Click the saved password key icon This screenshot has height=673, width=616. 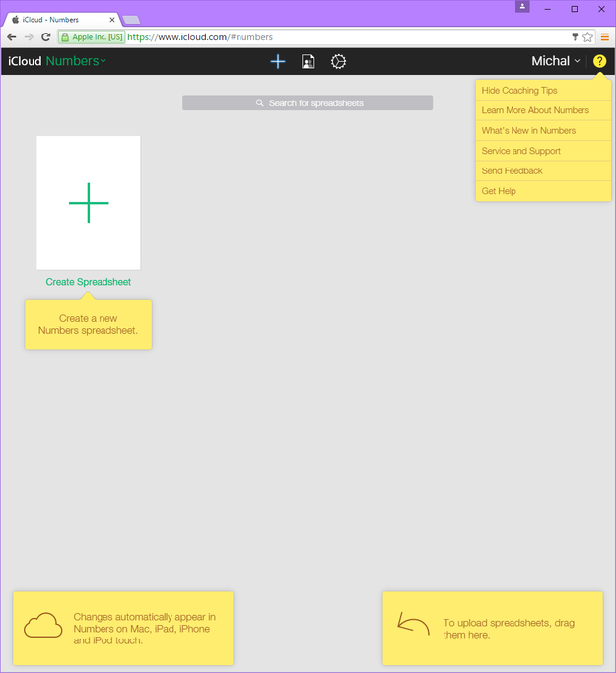[575, 36]
